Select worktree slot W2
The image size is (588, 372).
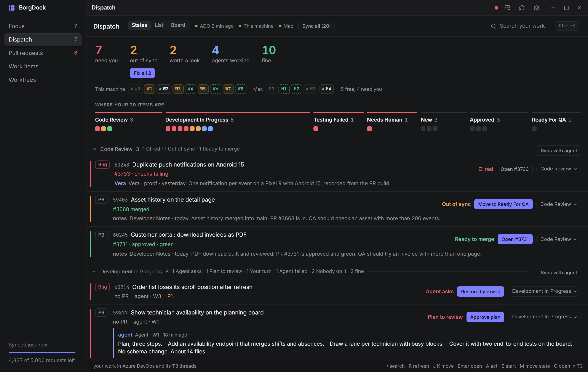164,89
